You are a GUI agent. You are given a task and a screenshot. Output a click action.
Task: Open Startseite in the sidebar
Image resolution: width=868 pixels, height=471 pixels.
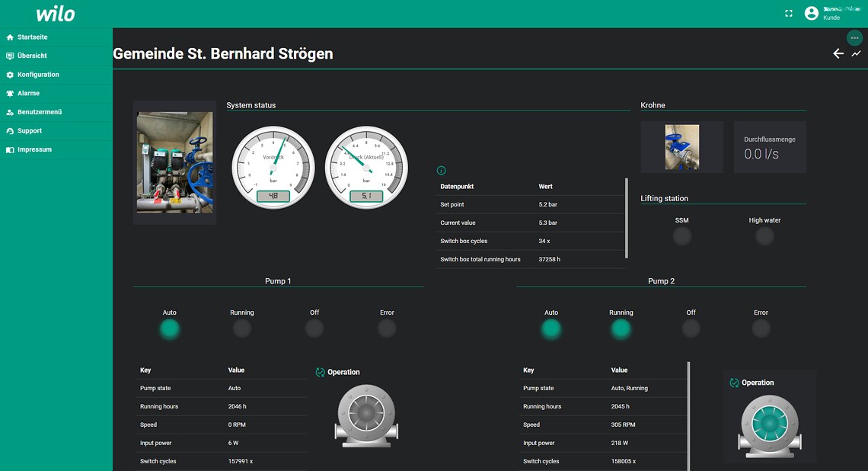click(x=33, y=37)
